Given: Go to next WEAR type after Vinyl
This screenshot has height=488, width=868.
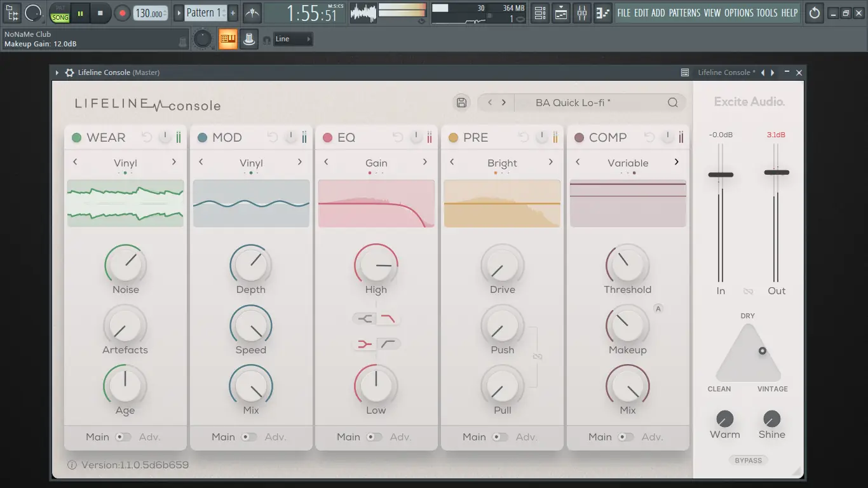Looking at the screenshot, I should tap(174, 162).
